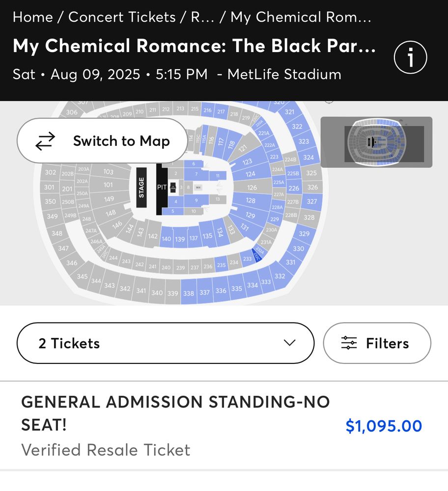Image resolution: width=448 pixels, height=491 pixels.
Task: Open Concert Tickets breadcrumb link
Action: click(122, 17)
